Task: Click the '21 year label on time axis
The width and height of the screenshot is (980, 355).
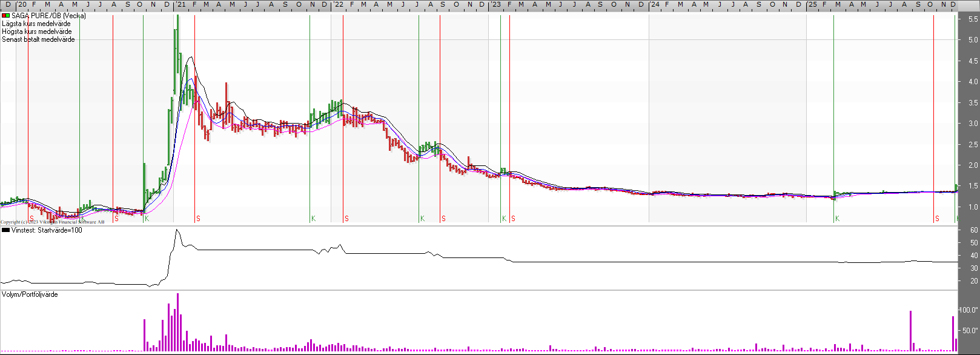Action: (x=180, y=5)
